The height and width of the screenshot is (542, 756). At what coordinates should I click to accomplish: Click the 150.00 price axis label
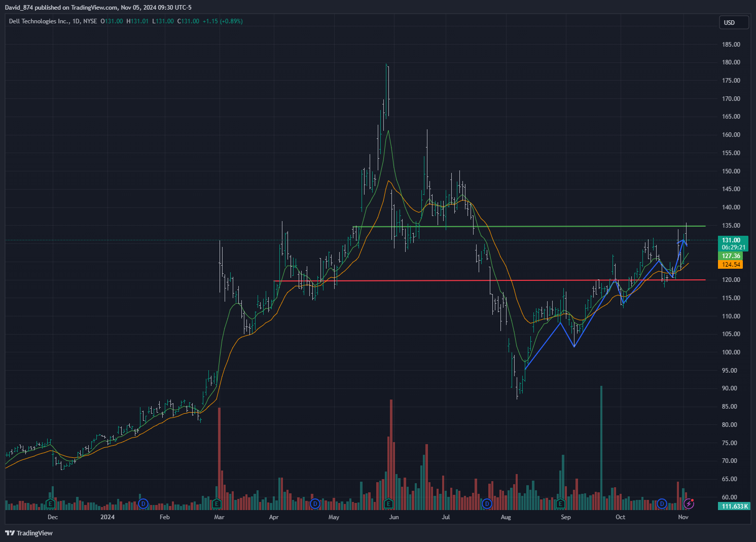(x=731, y=171)
